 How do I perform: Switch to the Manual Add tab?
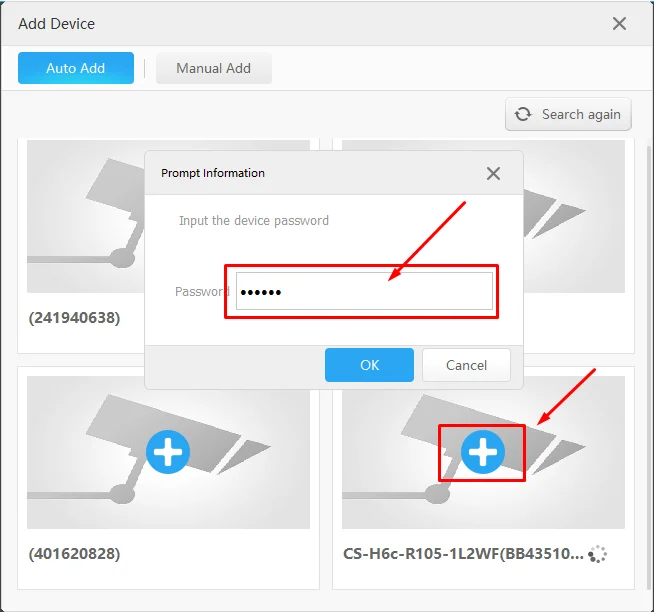(214, 68)
